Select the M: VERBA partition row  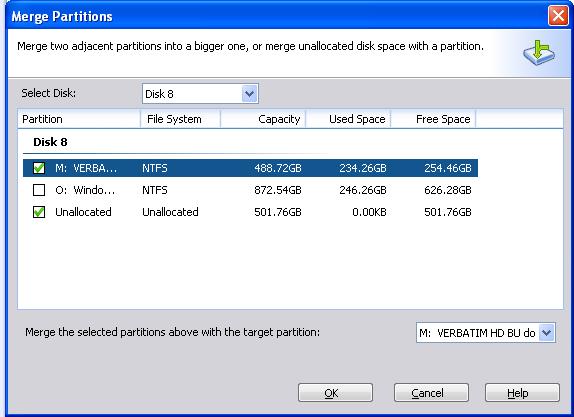(x=250, y=168)
